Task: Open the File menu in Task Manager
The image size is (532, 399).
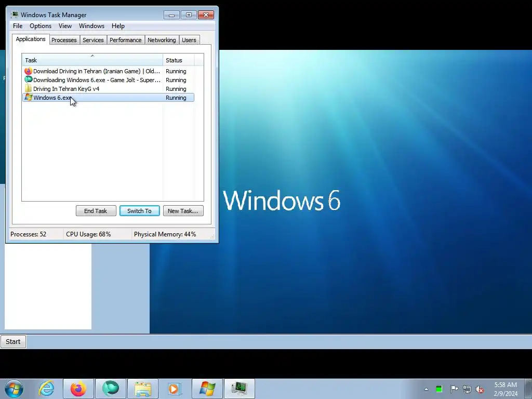Action: (18, 26)
